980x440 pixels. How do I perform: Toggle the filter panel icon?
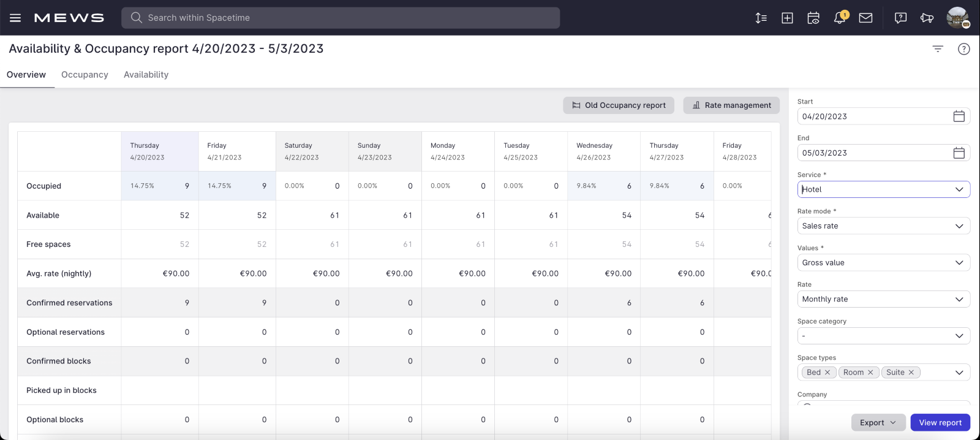(938, 49)
